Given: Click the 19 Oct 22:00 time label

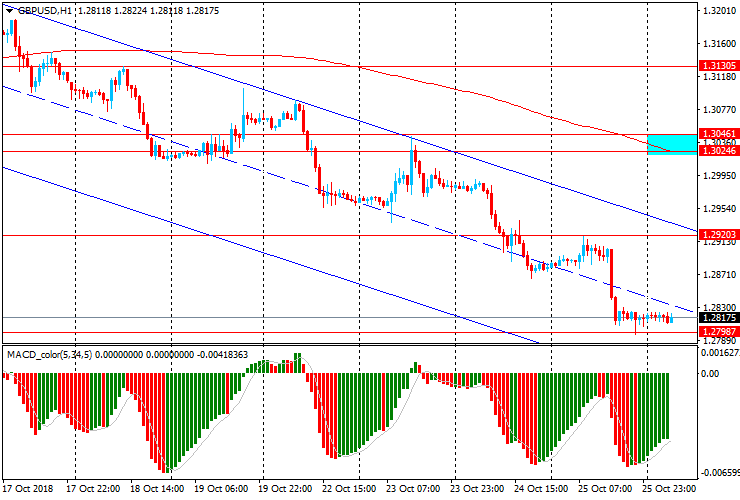Looking at the screenshot, I should pos(285,488).
